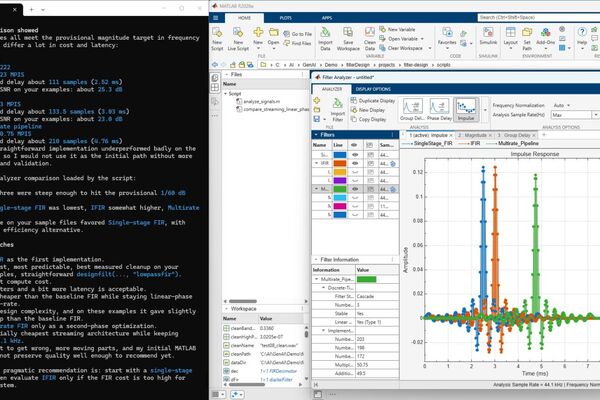Close the '1 (active): Impulse' tab
Screen dimensions: 600x400
click(451, 136)
